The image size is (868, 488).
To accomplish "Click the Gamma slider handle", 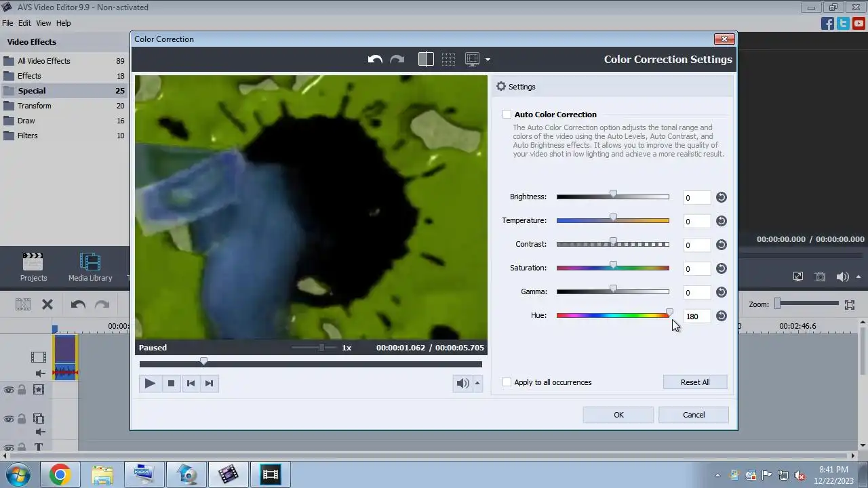I will click(x=613, y=289).
